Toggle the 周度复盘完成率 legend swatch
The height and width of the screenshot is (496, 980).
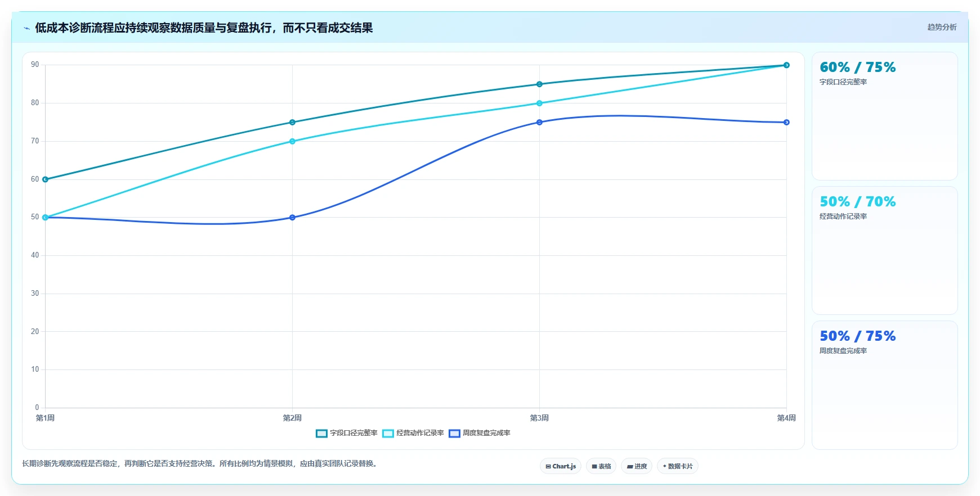pos(454,434)
